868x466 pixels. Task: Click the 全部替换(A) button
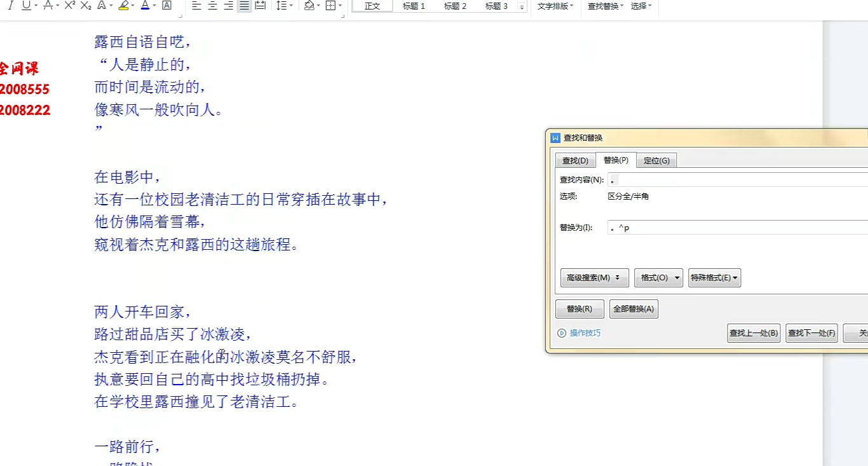tap(634, 309)
